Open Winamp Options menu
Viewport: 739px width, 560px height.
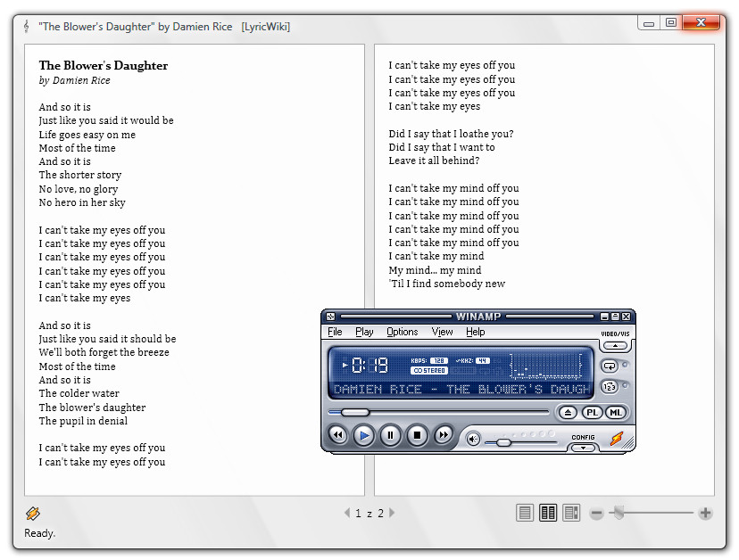(402, 332)
